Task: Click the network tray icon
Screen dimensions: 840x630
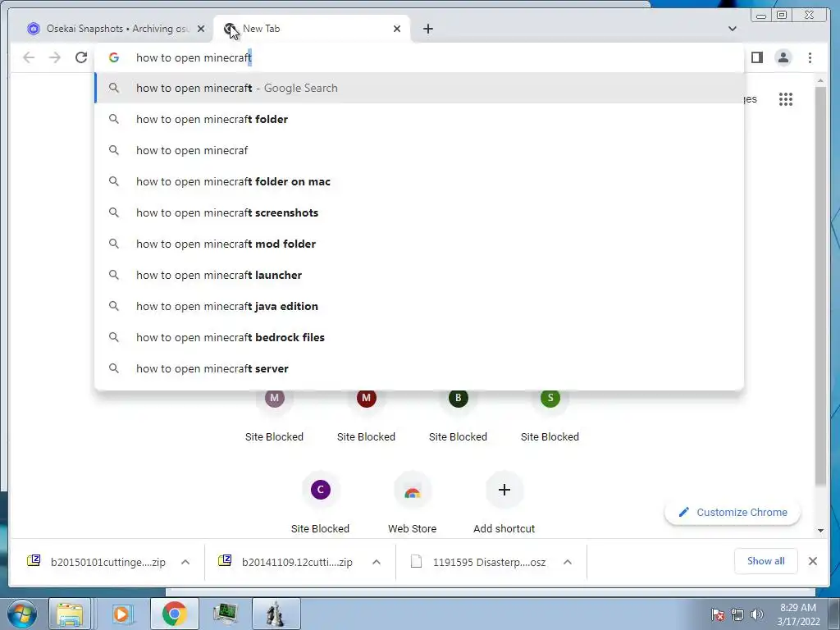Action: coord(737,614)
